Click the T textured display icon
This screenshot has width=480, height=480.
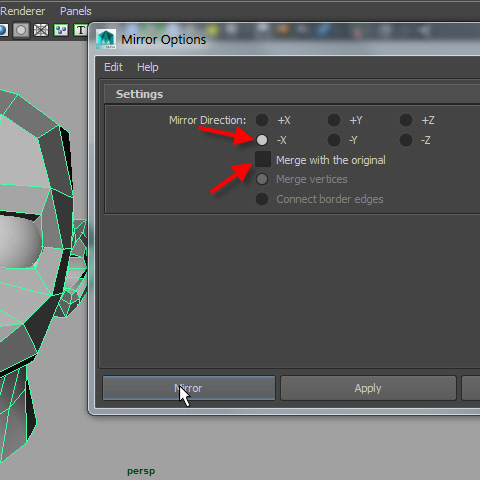click(x=80, y=30)
